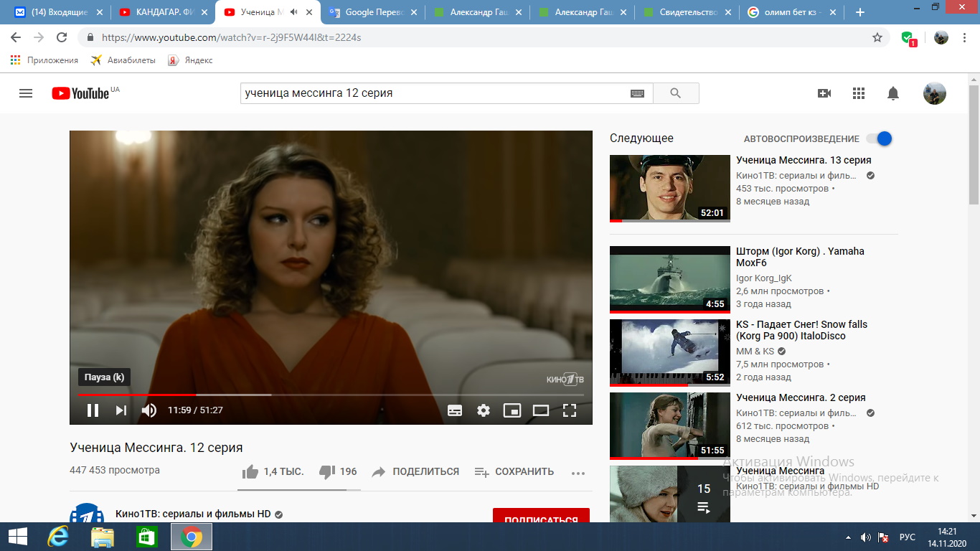Open YouTube hamburger guide menu
The height and width of the screenshot is (551, 980).
tap(26, 93)
